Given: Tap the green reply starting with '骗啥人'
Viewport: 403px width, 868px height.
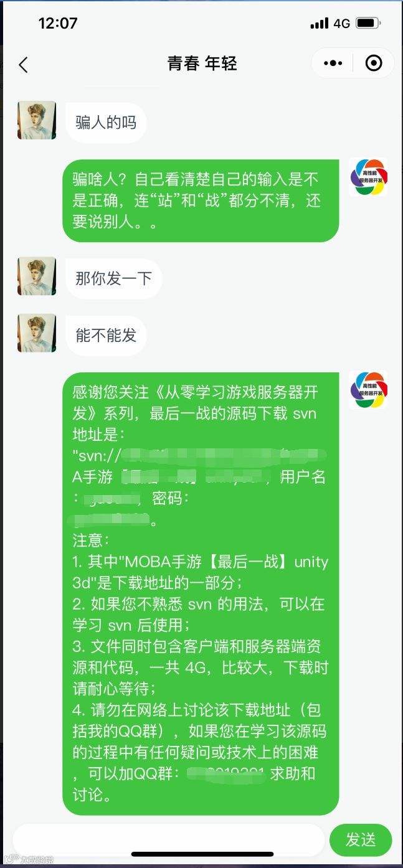Looking at the screenshot, I should (201, 200).
